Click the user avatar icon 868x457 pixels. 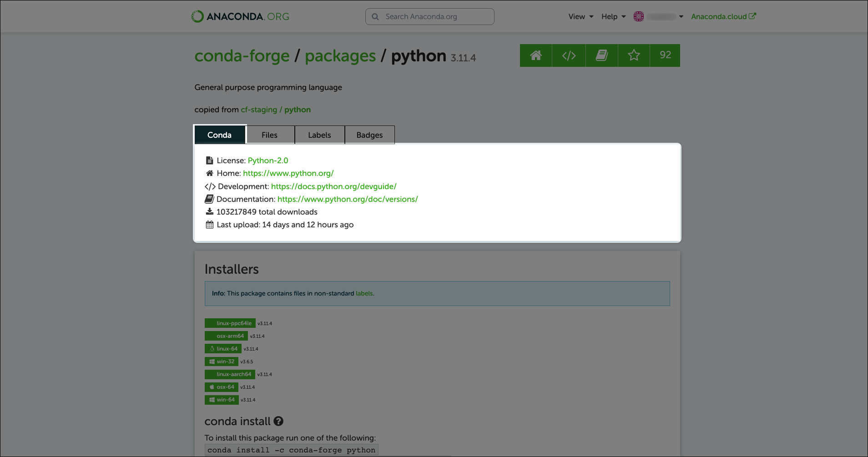pyautogui.click(x=639, y=16)
